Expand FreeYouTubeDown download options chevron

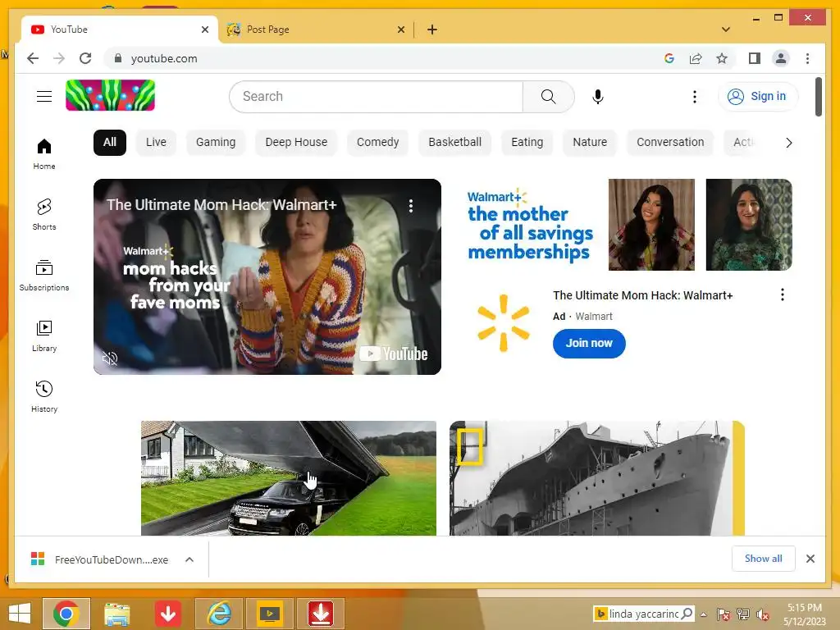(189, 559)
